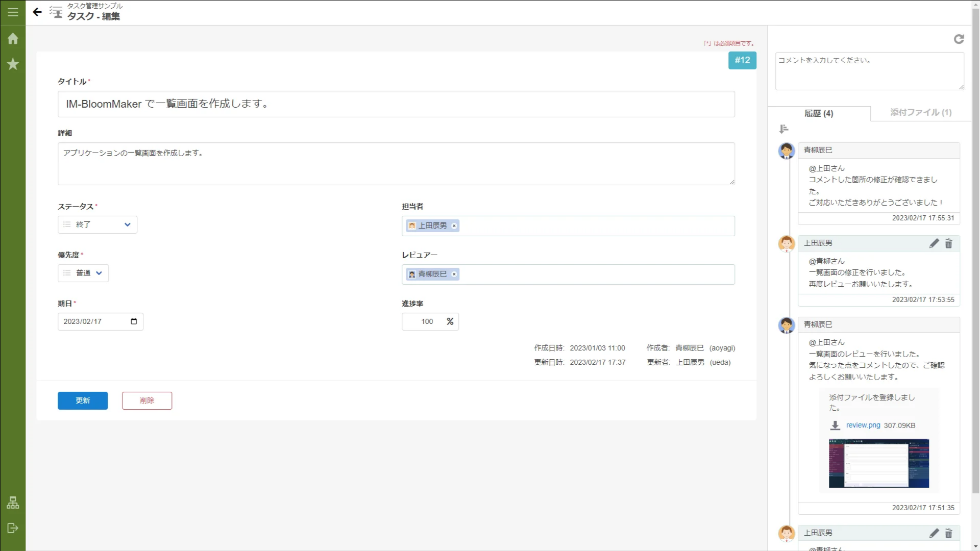Open review.png thumbnail preview

878,463
